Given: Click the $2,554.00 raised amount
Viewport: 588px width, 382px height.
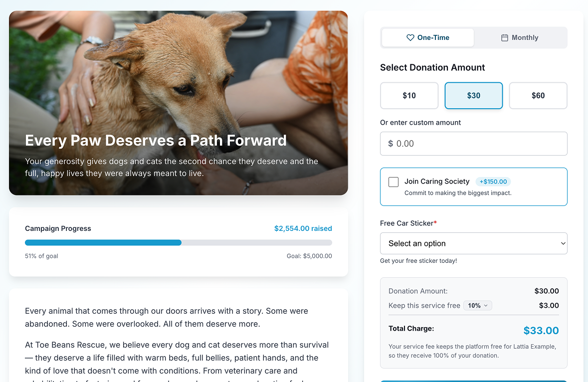Looking at the screenshot, I should (x=303, y=228).
